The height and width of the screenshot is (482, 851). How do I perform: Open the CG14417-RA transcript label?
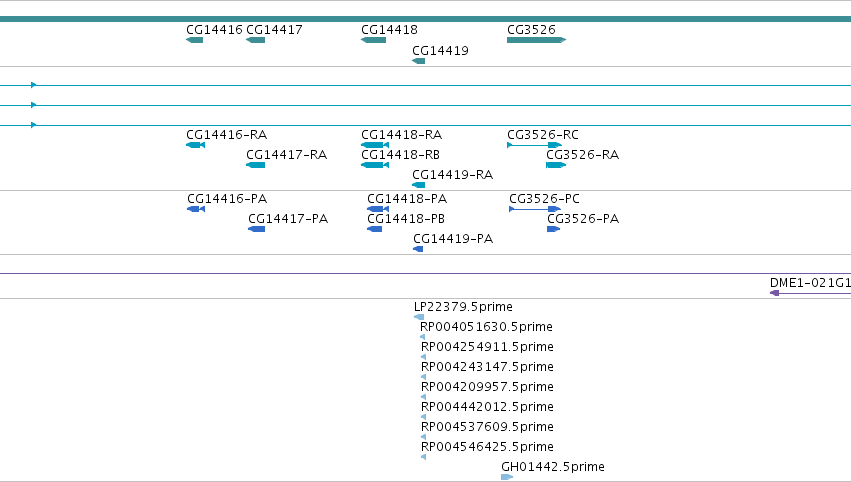(287, 155)
